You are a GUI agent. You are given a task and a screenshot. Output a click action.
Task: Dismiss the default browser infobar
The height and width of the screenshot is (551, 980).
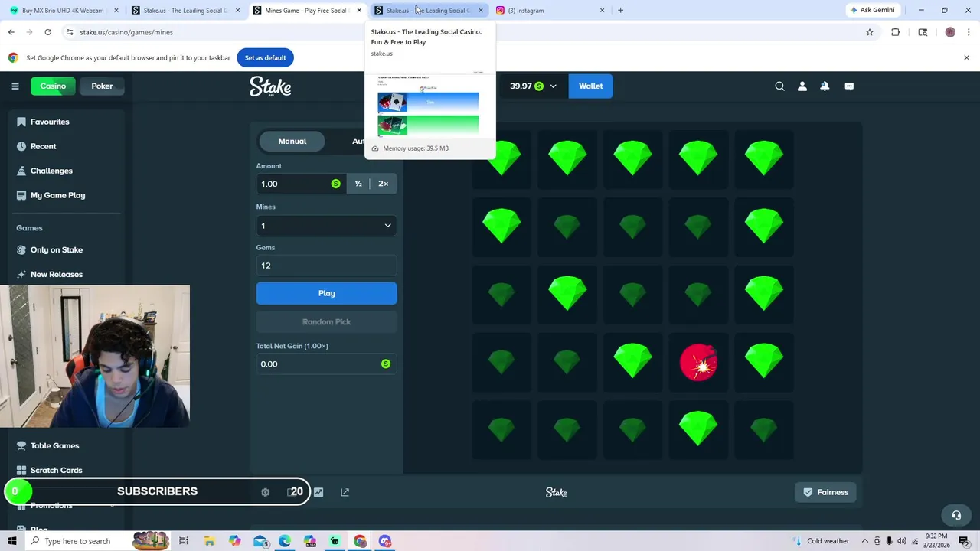click(x=966, y=57)
